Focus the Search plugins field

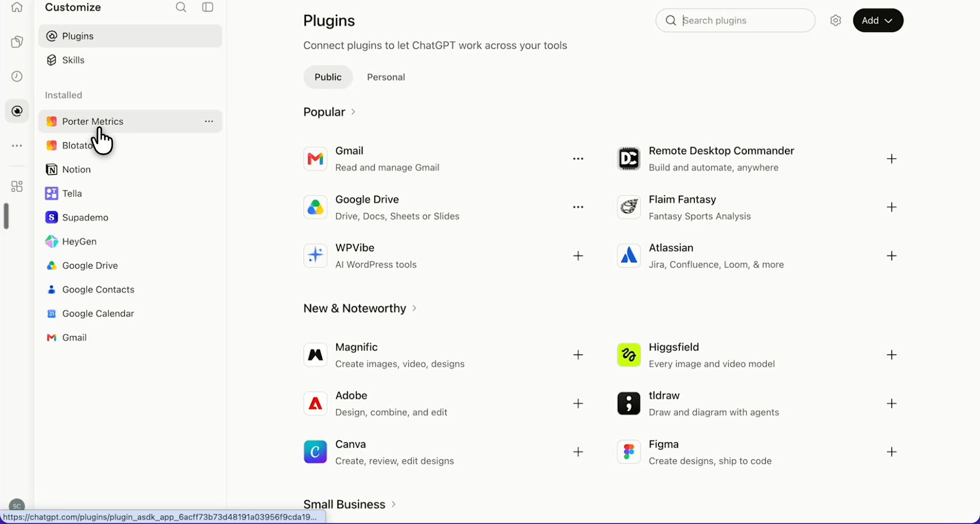pos(735,20)
